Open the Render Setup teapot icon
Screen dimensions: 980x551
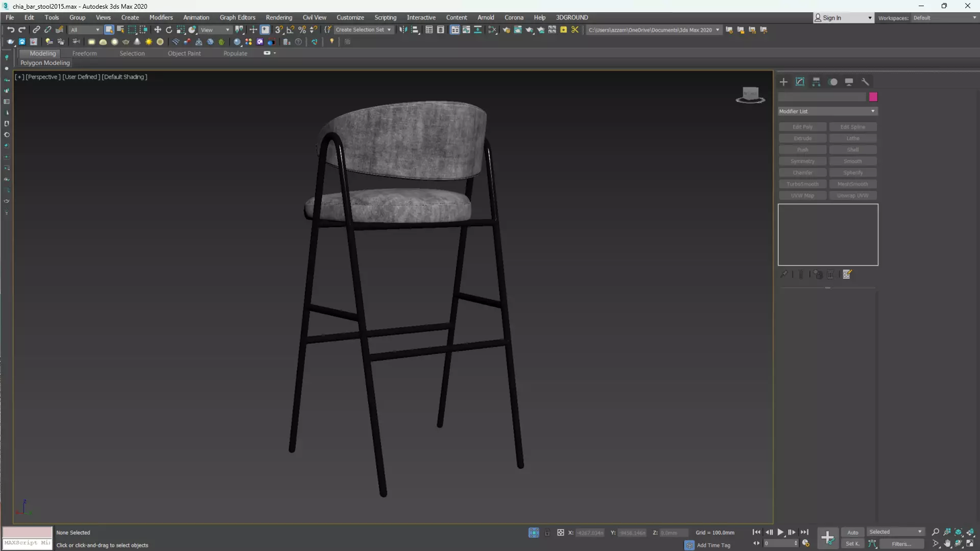click(506, 30)
